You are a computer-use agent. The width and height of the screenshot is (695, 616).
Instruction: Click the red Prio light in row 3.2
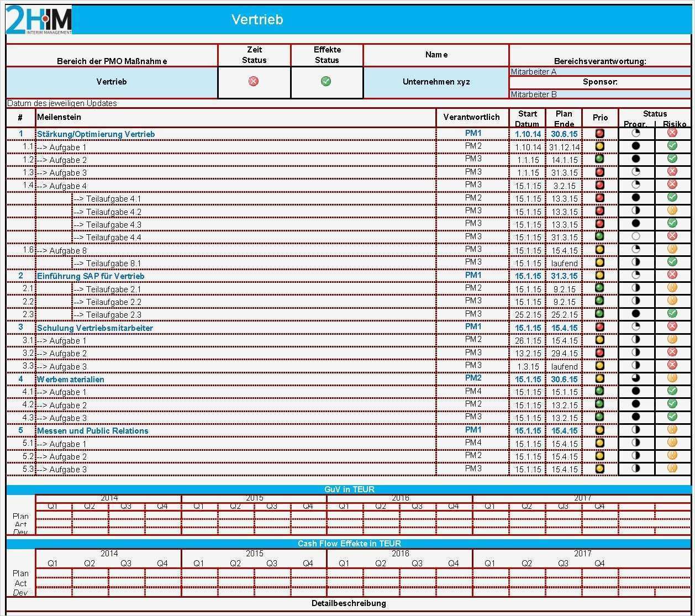(600, 352)
